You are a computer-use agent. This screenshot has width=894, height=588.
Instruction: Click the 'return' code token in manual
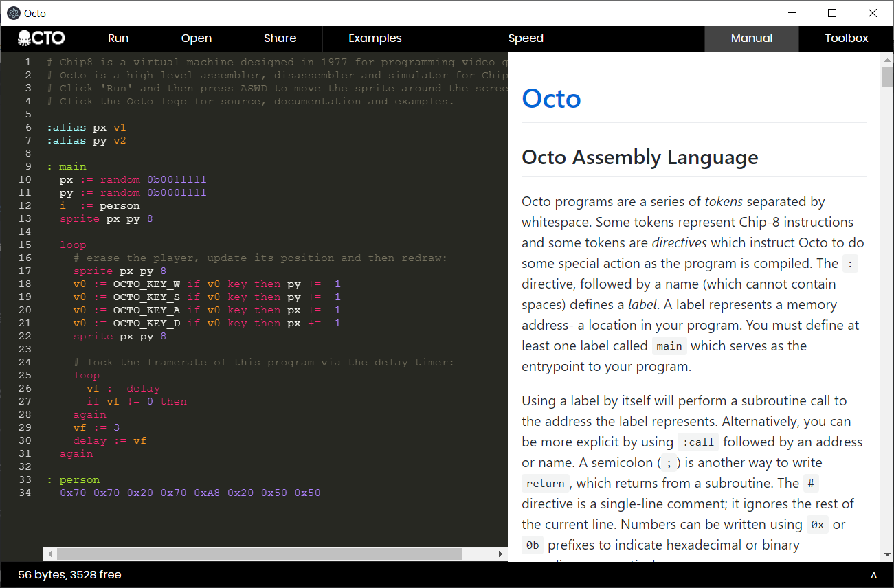coord(545,484)
